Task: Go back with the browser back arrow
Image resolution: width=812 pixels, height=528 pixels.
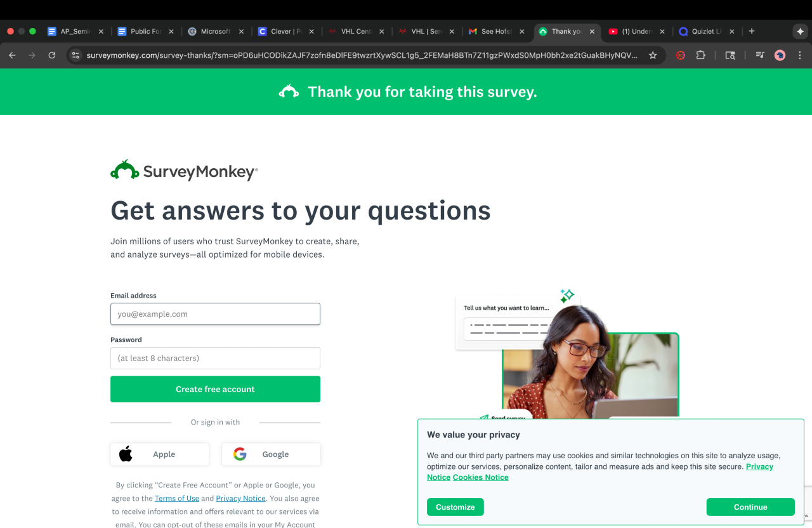Action: (12, 55)
